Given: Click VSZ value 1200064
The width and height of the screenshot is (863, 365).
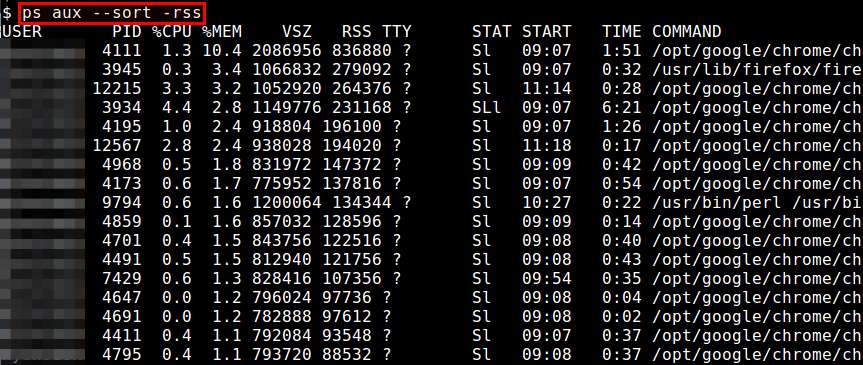Looking at the screenshot, I should coord(287,203).
